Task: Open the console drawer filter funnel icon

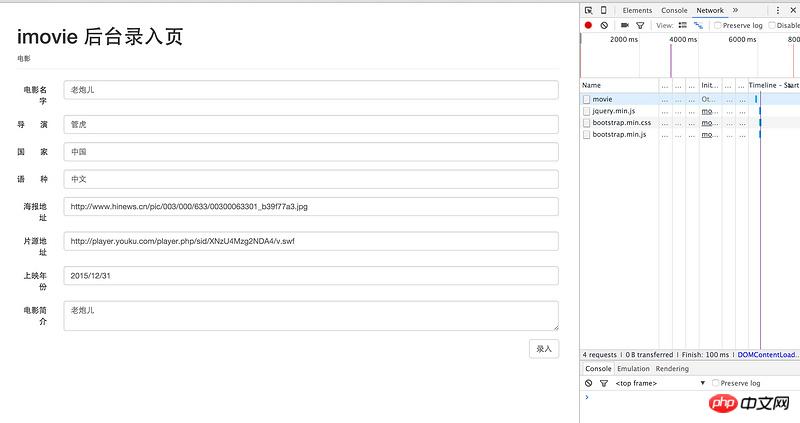Action: (604, 383)
